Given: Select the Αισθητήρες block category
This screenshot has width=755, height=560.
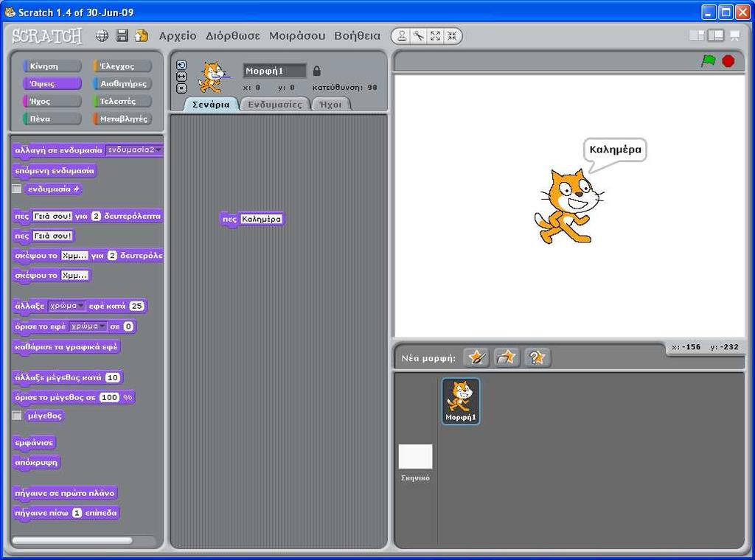Looking at the screenshot, I should point(122,83).
